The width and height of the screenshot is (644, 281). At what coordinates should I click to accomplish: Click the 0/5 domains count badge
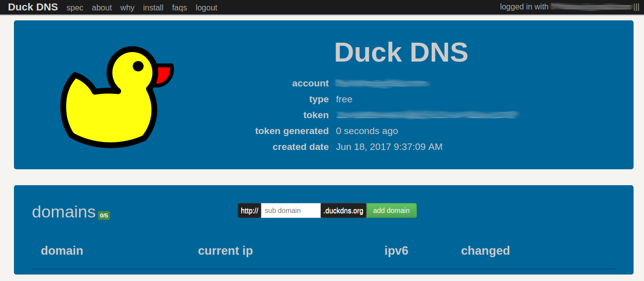click(104, 215)
